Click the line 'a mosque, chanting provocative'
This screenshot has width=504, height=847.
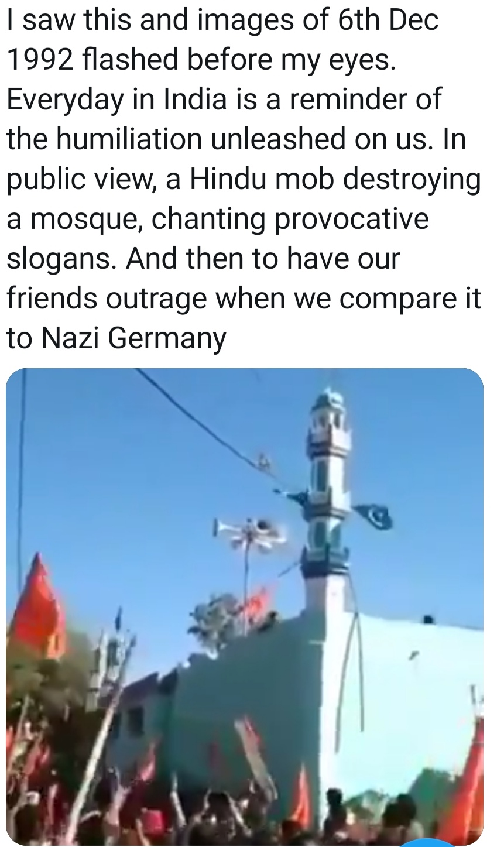(218, 220)
